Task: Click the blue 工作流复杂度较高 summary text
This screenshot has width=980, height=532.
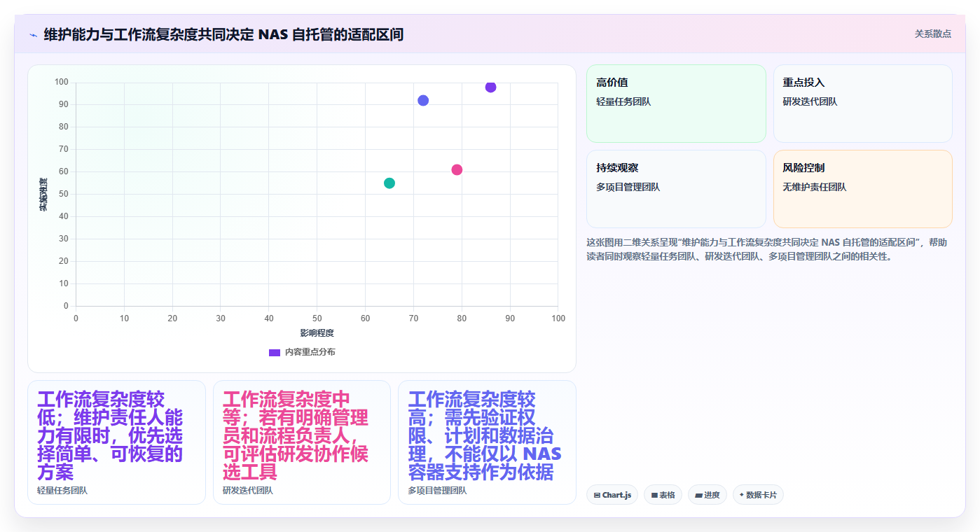Action: [485, 435]
